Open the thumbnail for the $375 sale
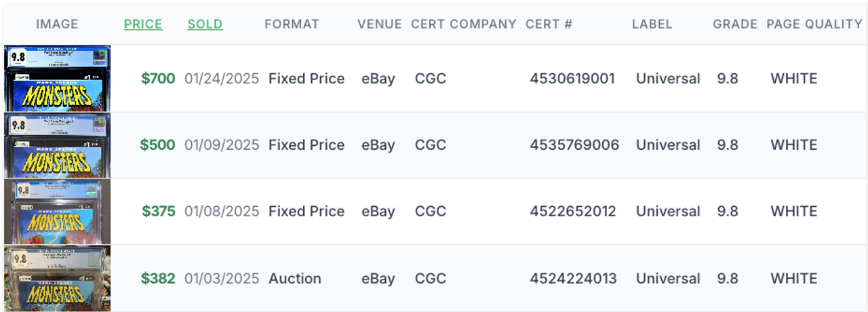Image resolution: width=868 pixels, height=312 pixels. tap(57, 212)
